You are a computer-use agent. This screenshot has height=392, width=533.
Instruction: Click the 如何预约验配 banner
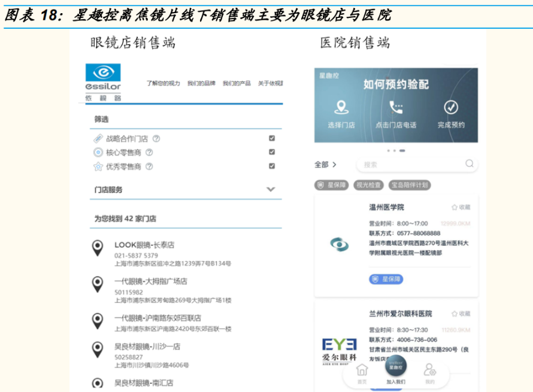tap(396, 105)
